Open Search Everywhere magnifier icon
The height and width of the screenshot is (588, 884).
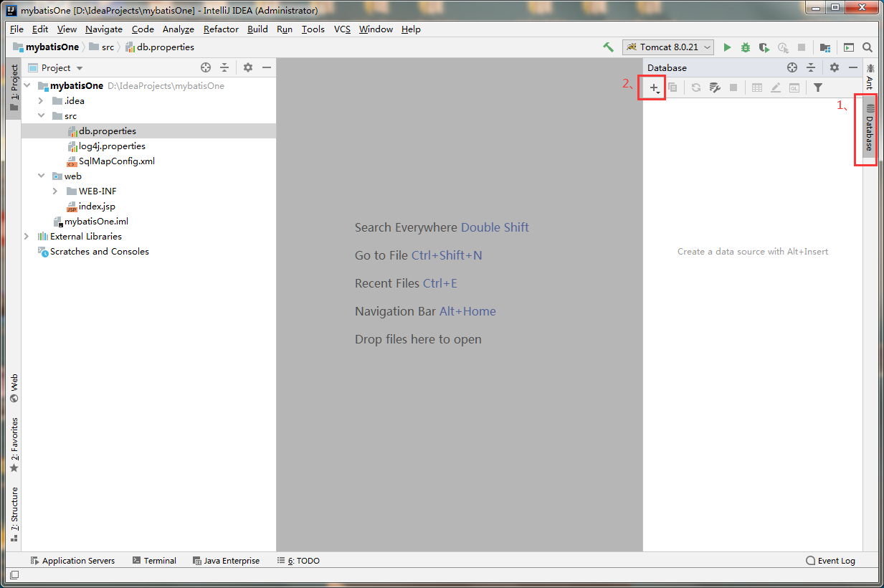point(868,47)
